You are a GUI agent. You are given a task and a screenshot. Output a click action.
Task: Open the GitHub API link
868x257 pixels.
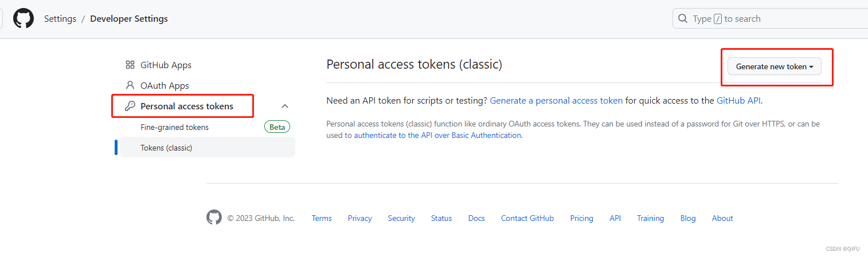pos(738,101)
